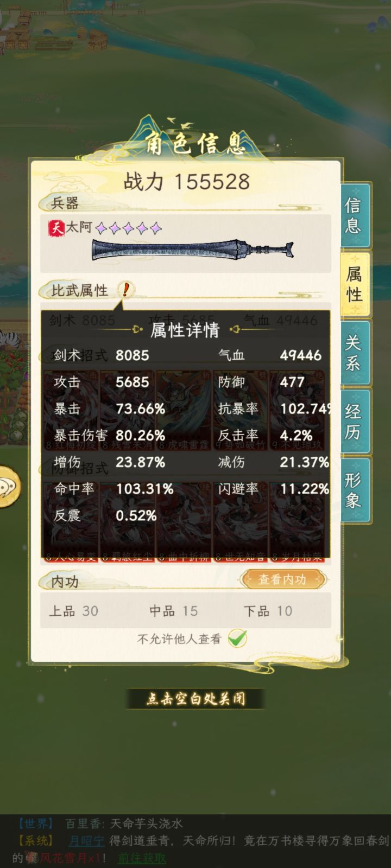
Task: Tap the round chat bubble icon
Action: point(8,487)
